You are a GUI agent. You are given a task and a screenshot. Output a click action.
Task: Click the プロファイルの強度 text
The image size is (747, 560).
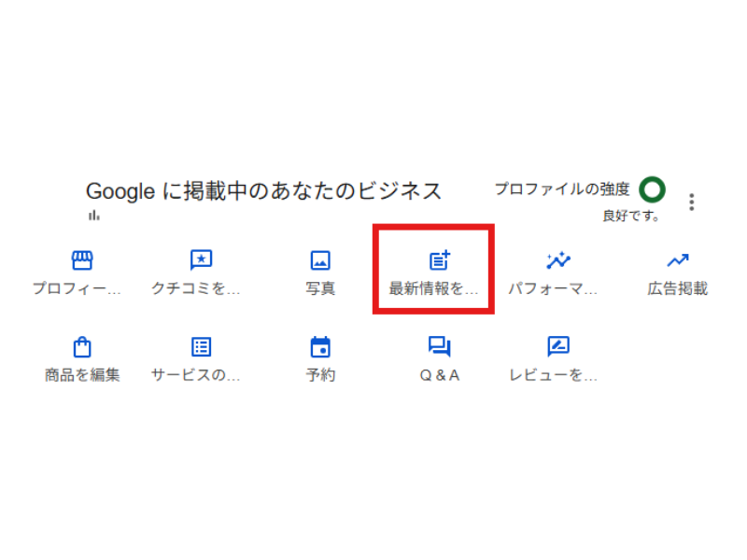click(562, 189)
